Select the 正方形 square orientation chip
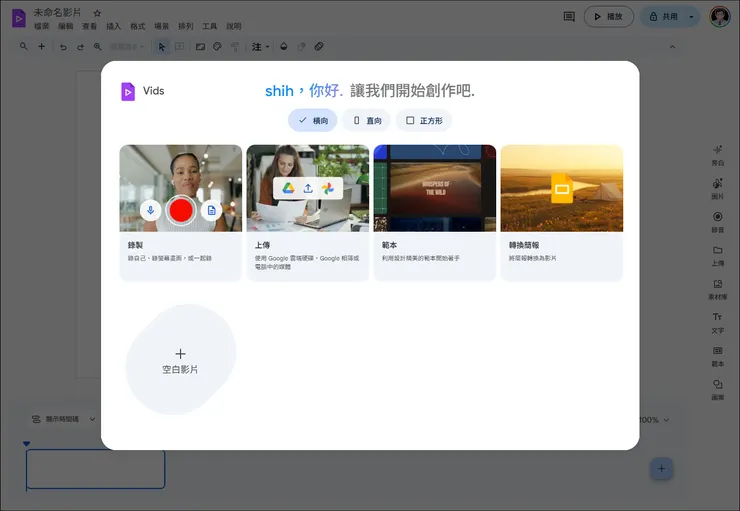 (x=424, y=120)
